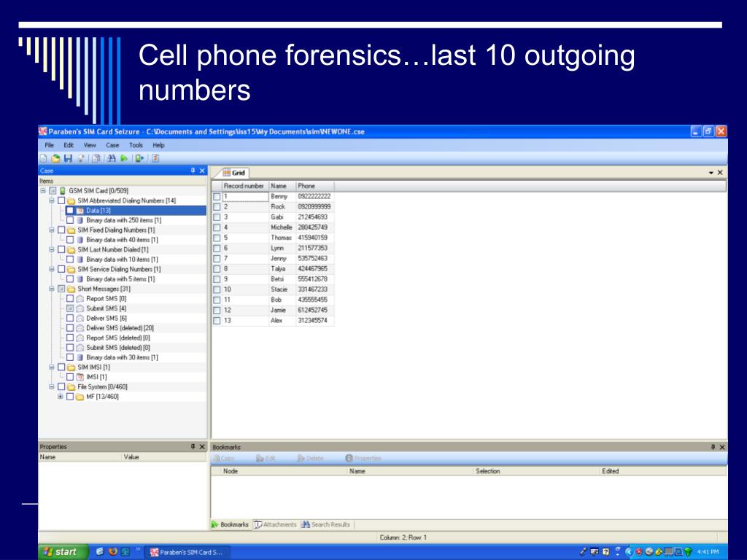
Task: Select the Bookmarks bottom tab
Action: [x=230, y=525]
